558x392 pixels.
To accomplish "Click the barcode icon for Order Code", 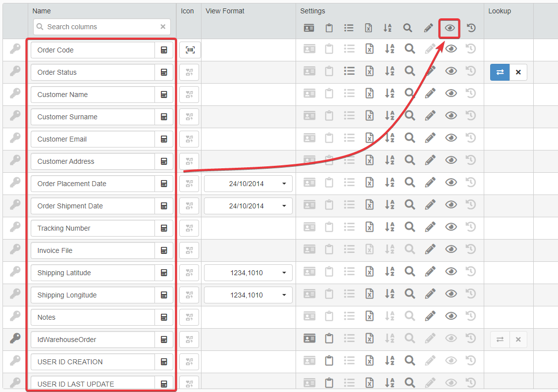I will click(x=190, y=50).
